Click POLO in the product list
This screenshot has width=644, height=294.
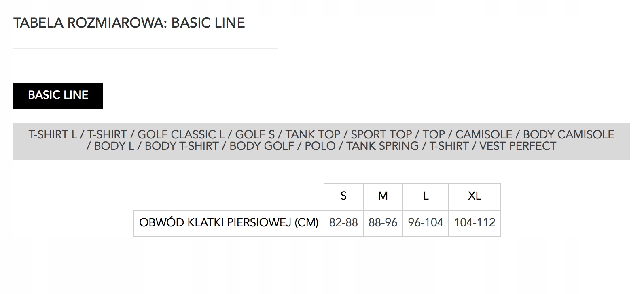pos(320,146)
